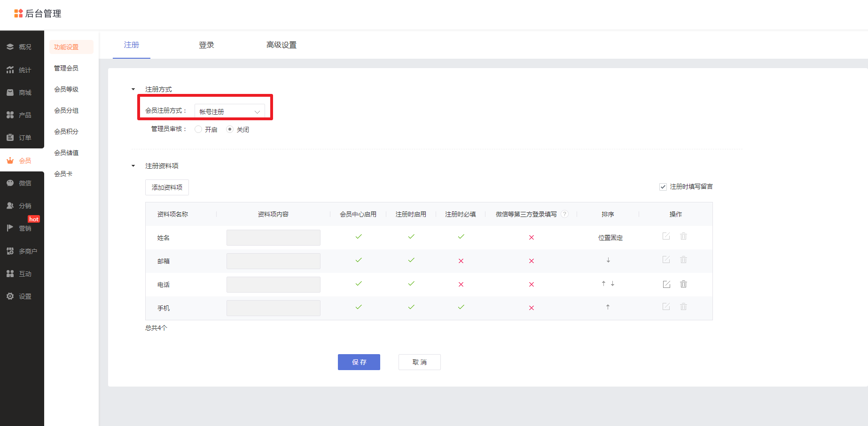The height and width of the screenshot is (426, 868).
Task: Collapse the 注册方式 section
Action: click(x=133, y=89)
